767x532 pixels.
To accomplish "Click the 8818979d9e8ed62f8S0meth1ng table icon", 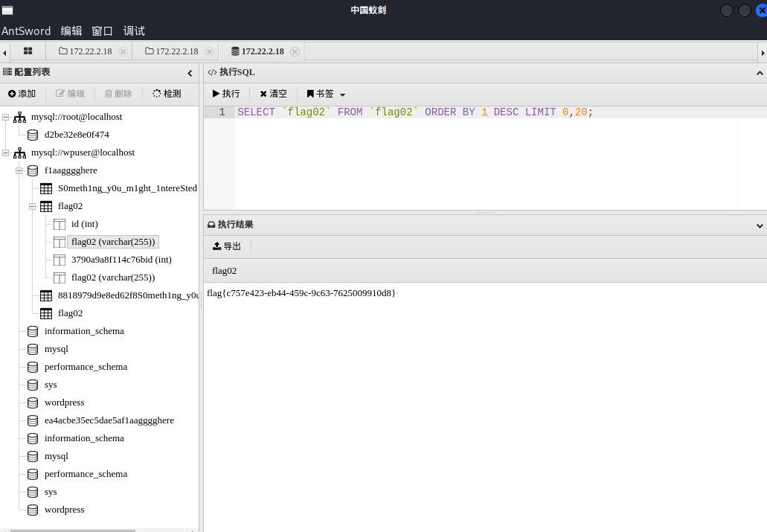I will [46, 295].
